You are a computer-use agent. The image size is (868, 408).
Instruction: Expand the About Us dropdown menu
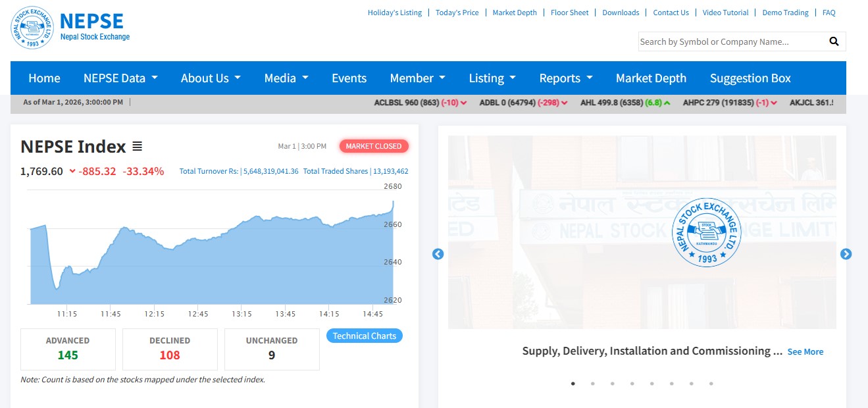(x=211, y=78)
